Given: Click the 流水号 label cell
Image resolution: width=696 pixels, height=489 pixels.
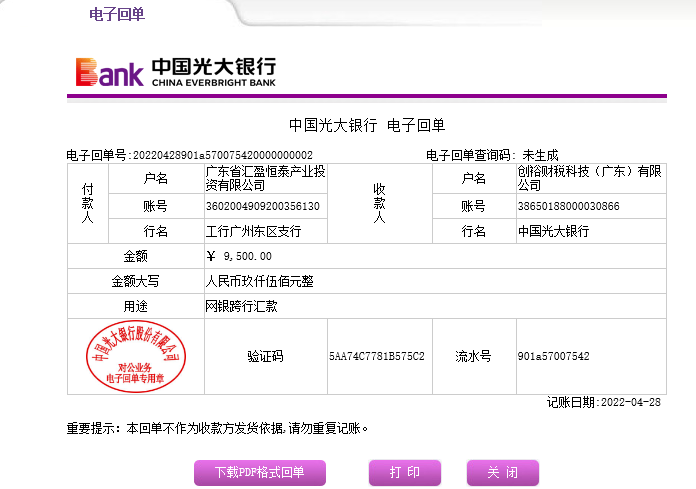Looking at the screenshot, I should (x=474, y=356).
